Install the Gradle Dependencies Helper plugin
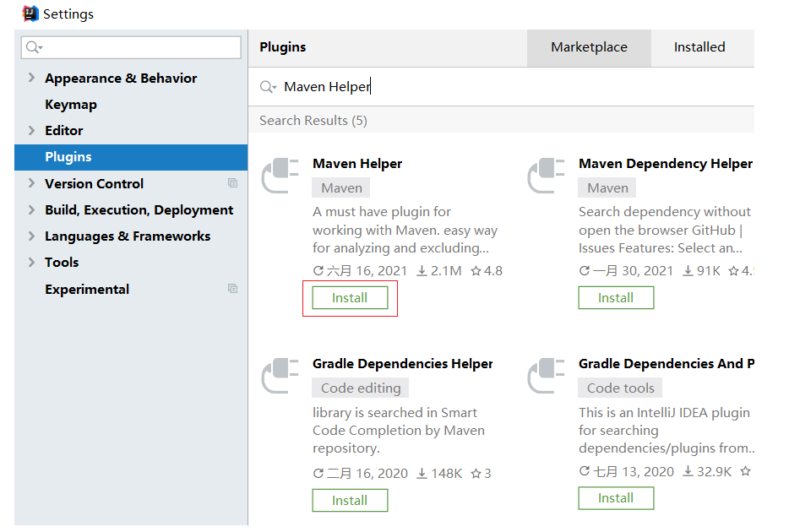789x532 pixels. click(350, 500)
